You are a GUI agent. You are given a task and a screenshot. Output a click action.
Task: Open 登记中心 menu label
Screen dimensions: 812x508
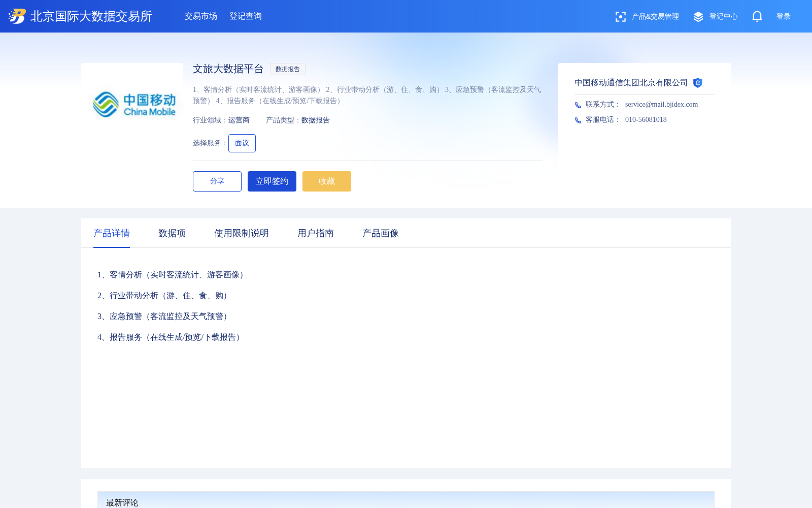click(x=724, y=17)
